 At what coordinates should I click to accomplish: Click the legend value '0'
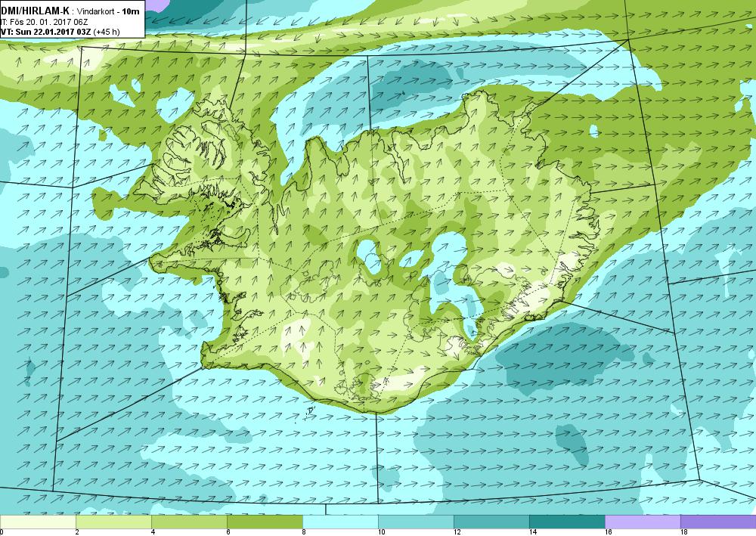coord(2,532)
